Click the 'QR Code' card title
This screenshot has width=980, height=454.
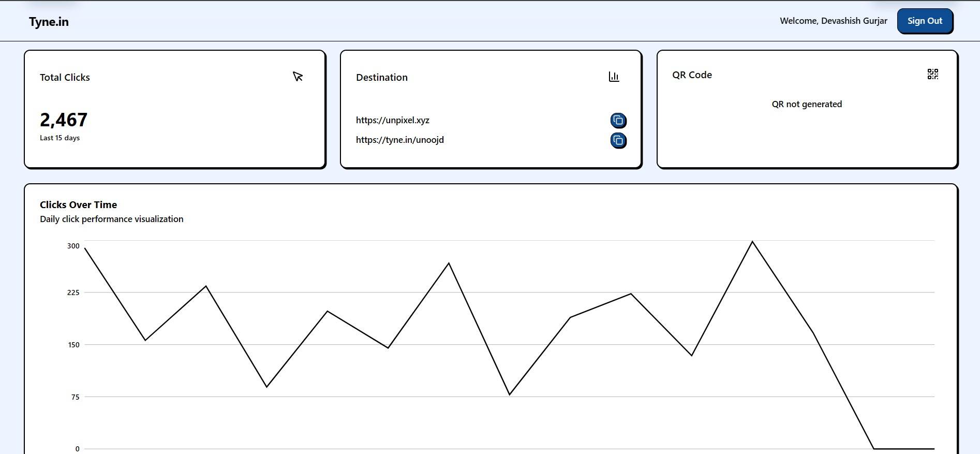(692, 75)
